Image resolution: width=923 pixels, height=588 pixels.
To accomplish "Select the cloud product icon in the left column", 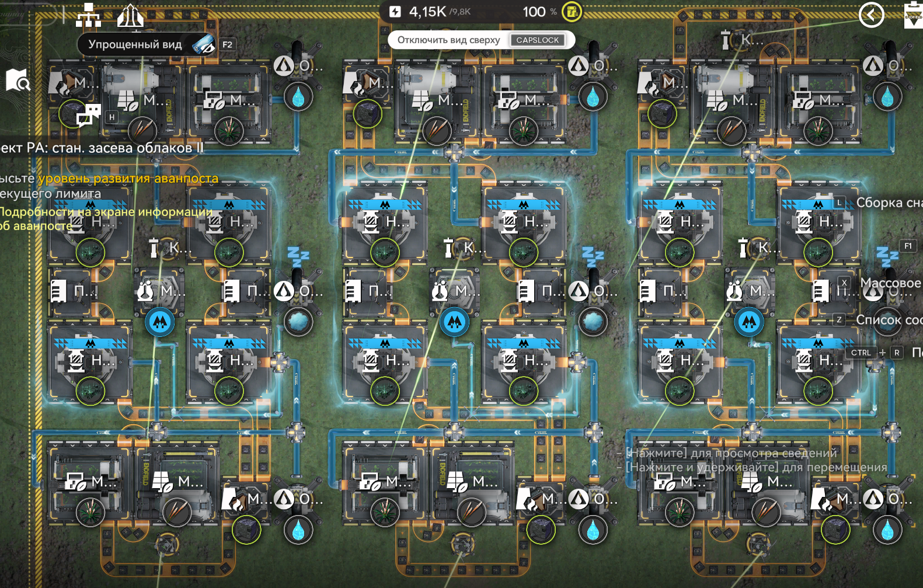I will [x=298, y=322].
